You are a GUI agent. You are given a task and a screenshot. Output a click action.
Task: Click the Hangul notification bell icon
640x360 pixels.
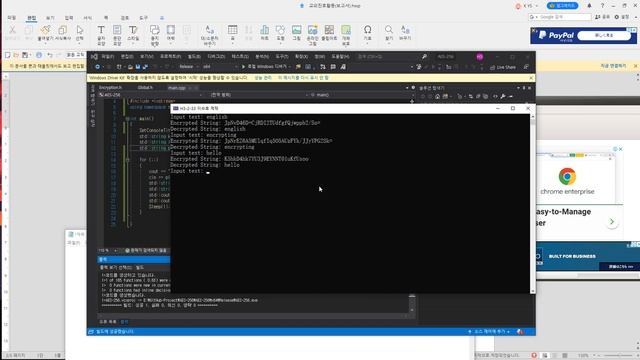(x=589, y=6)
